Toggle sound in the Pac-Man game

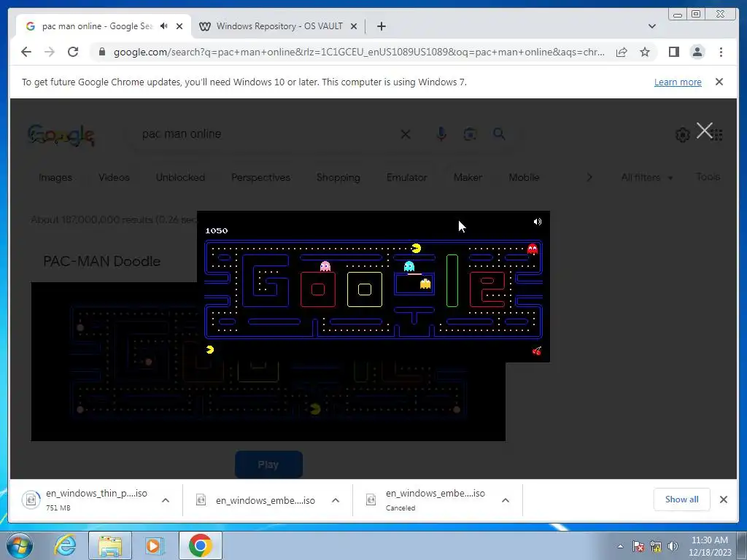click(538, 222)
